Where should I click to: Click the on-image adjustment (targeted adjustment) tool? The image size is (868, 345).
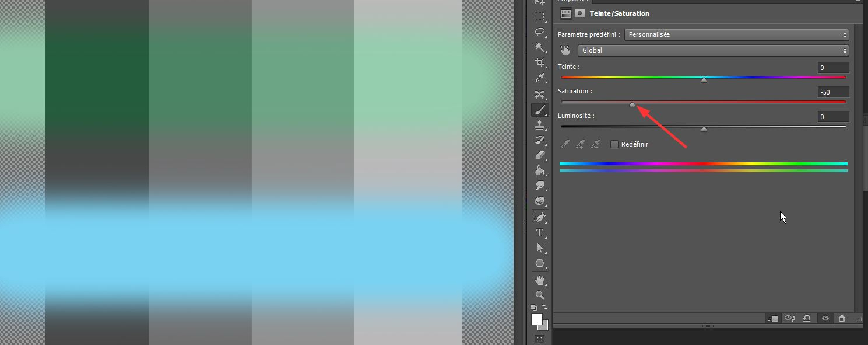(564, 50)
